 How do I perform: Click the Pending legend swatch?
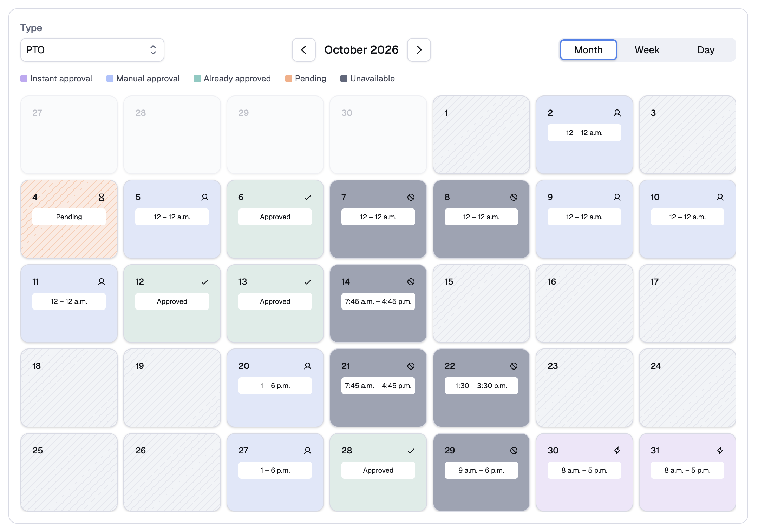[289, 79]
